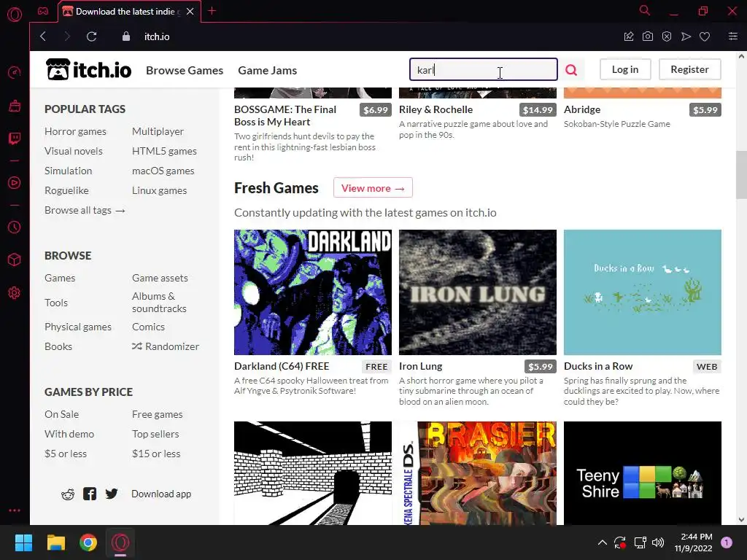747x560 pixels.
Task: Open the Player sidebar icon
Action: tap(15, 183)
